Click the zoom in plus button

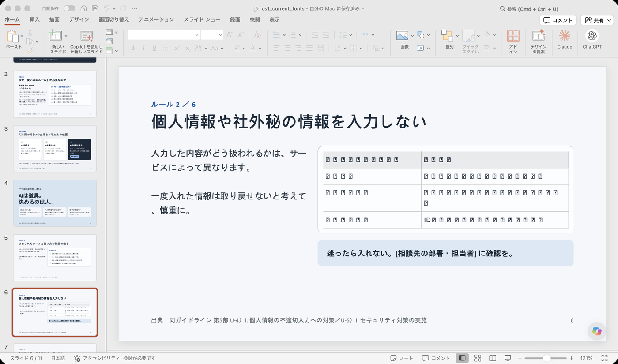[x=571, y=358]
